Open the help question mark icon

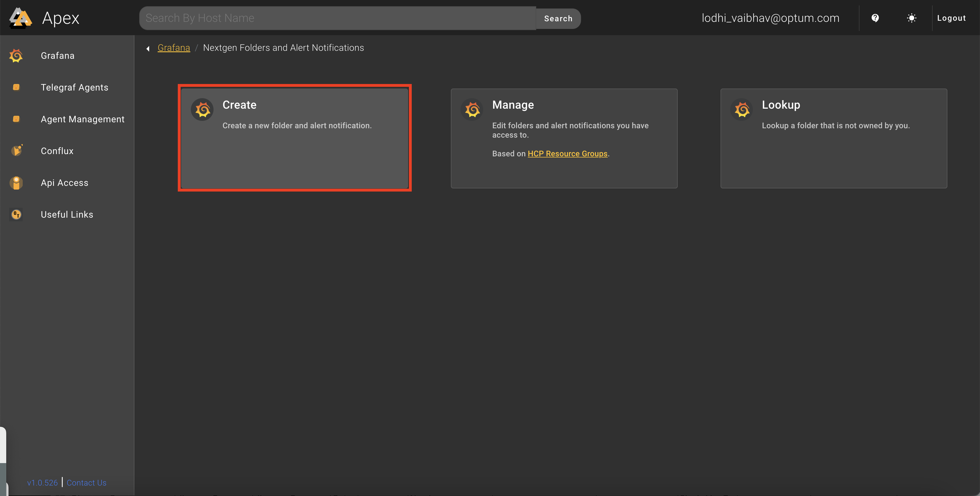[x=875, y=18]
